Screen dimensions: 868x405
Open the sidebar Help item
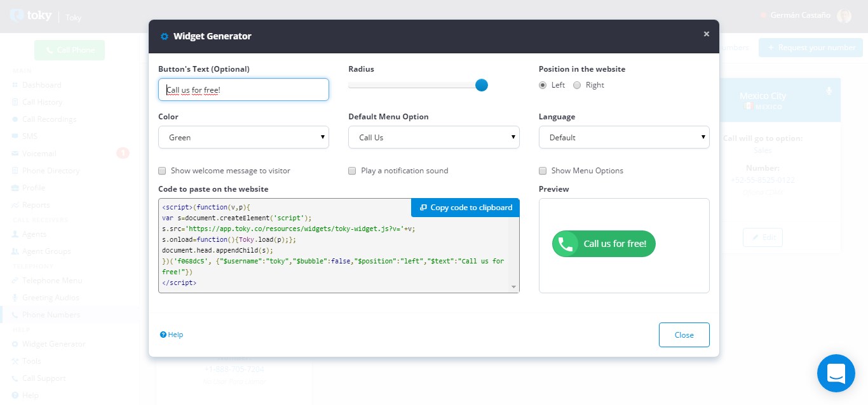coord(31,395)
